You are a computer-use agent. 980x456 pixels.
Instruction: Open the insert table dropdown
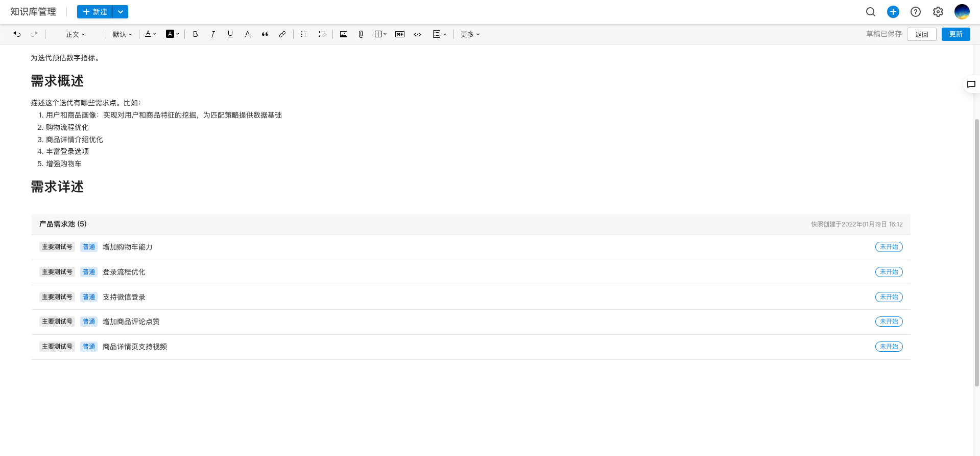[x=380, y=34]
